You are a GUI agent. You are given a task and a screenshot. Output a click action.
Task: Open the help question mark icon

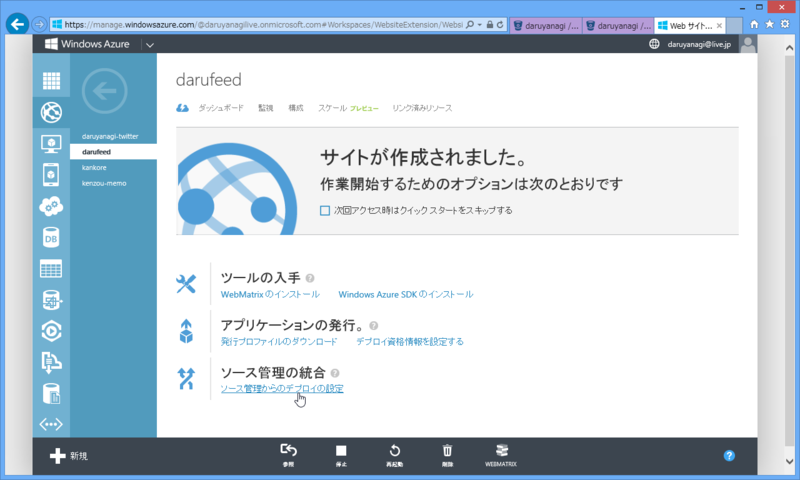729,456
